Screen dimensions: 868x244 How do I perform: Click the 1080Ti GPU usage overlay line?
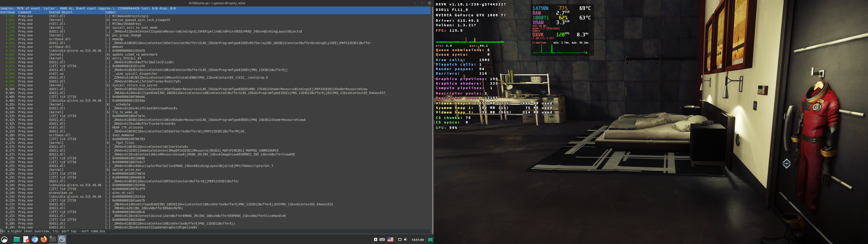[562, 18]
